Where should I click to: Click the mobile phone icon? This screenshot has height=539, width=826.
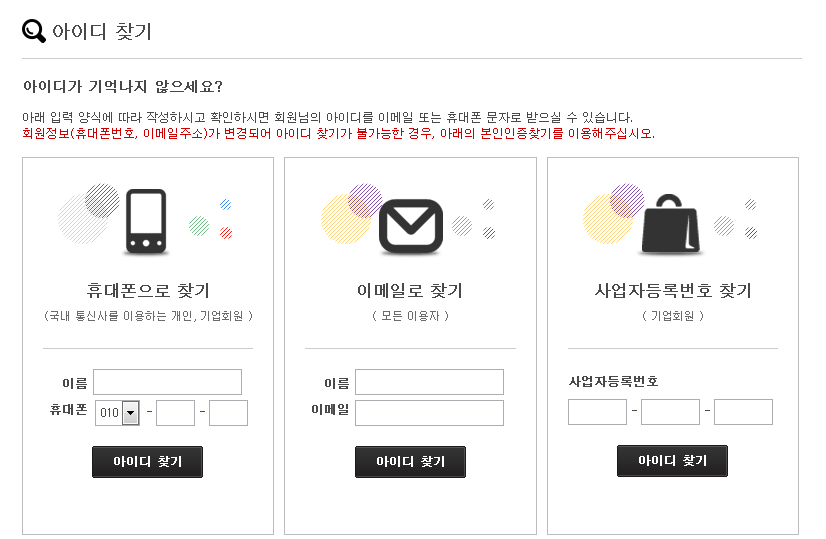pos(146,222)
